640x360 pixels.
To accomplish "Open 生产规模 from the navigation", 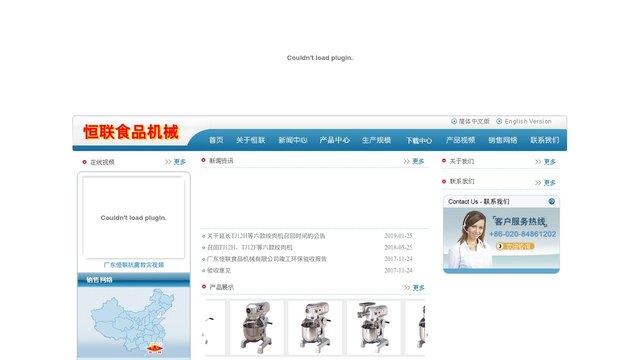I will click(376, 140).
